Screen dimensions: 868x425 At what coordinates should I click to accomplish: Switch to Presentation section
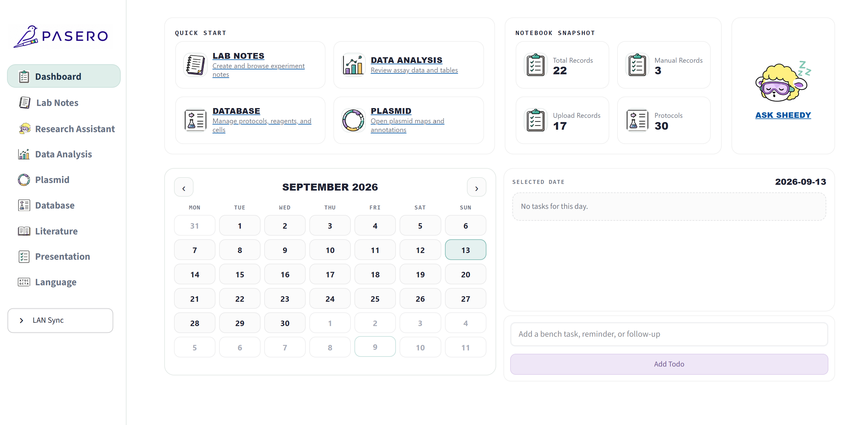coord(64,256)
